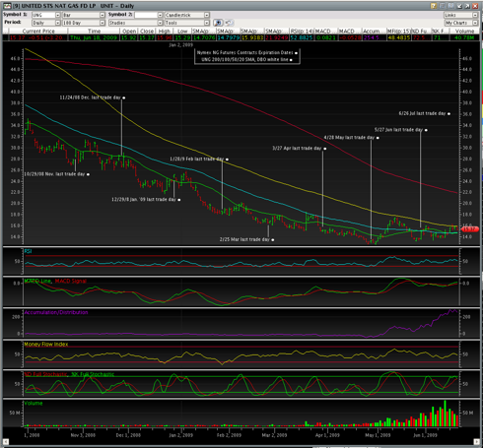Open the My Charts dropdown
Screen dimensions: 483x448
pos(475,23)
